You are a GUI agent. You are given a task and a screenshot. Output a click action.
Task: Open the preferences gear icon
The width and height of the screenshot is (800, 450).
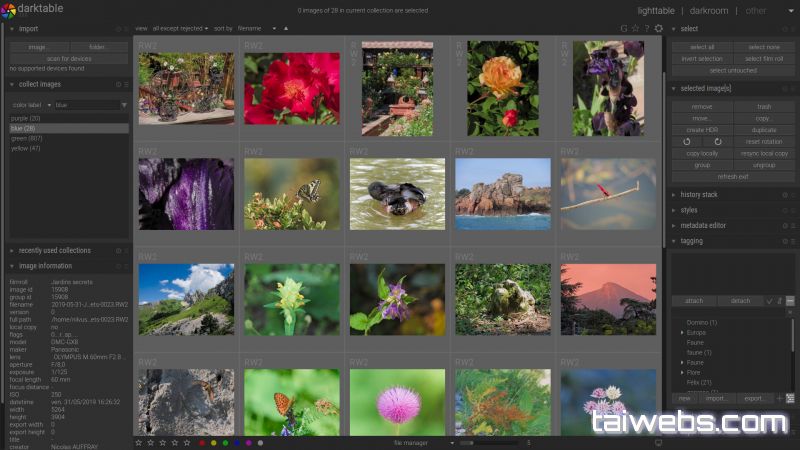tap(658, 29)
